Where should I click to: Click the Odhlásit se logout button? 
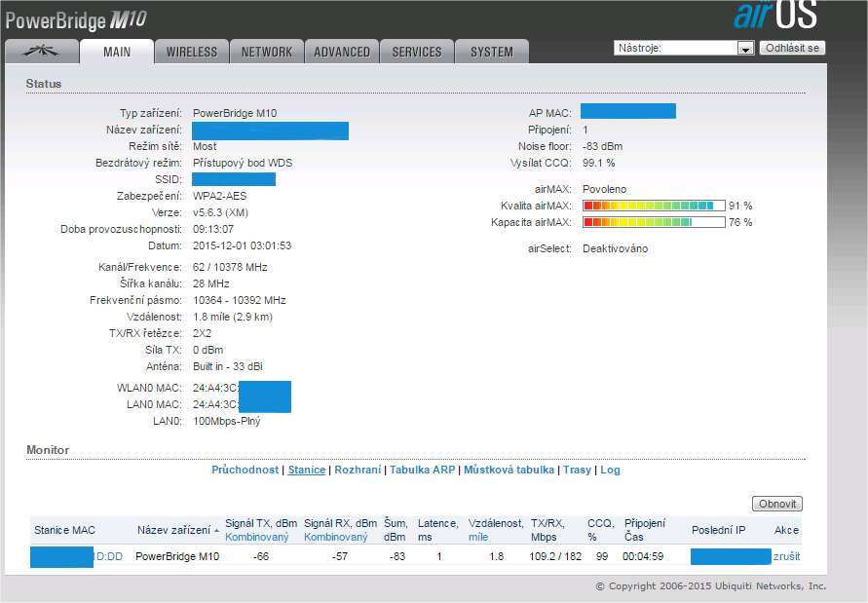pyautogui.click(x=792, y=48)
